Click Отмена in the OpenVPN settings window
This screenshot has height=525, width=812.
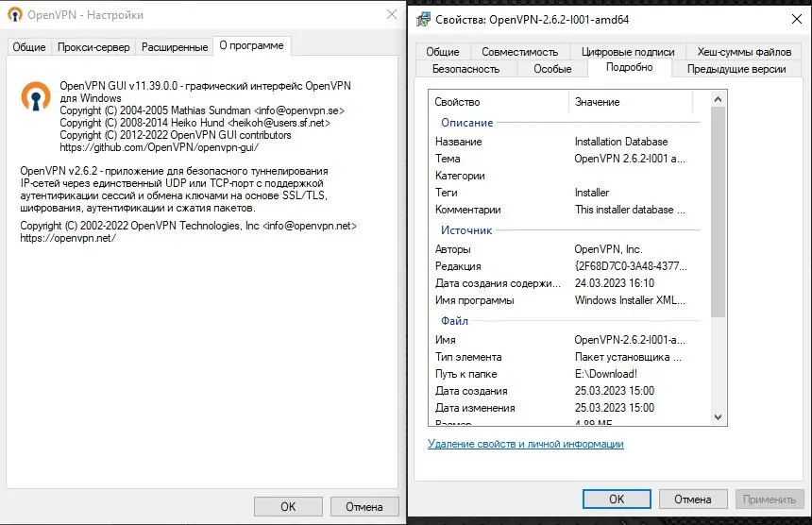(x=364, y=506)
